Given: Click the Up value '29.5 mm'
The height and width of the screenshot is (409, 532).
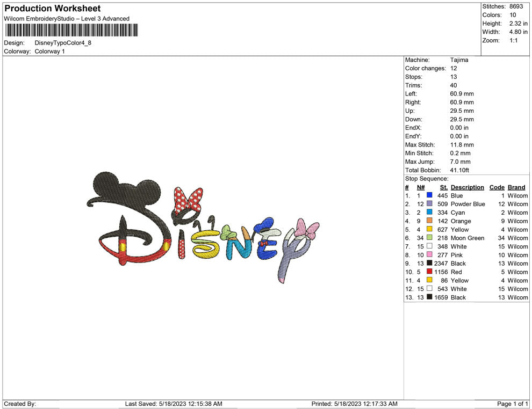Looking at the screenshot, I should (462, 111).
